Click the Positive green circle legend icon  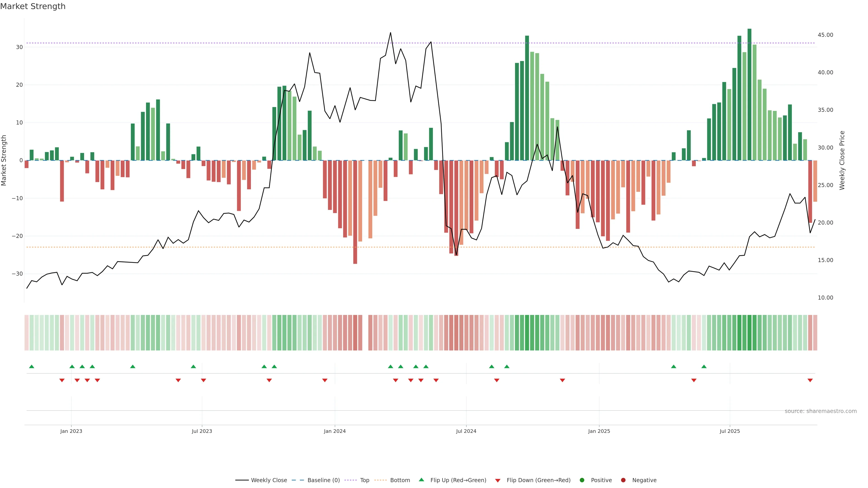582,480
